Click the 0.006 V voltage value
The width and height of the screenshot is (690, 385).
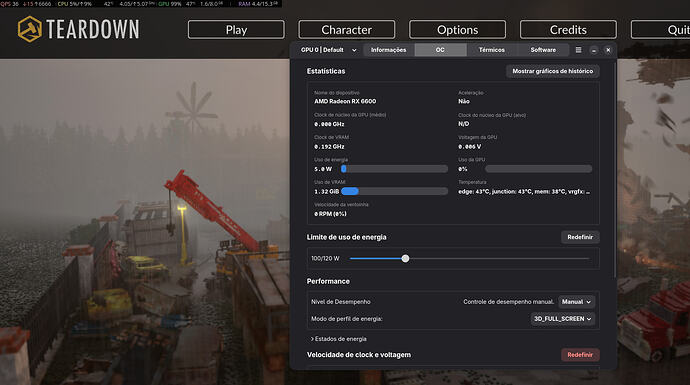470,147
